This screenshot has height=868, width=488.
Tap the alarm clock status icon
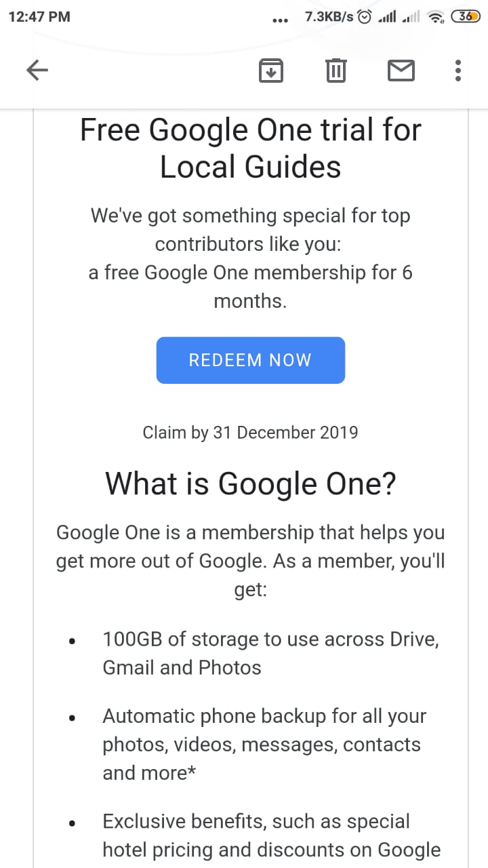[x=365, y=18]
